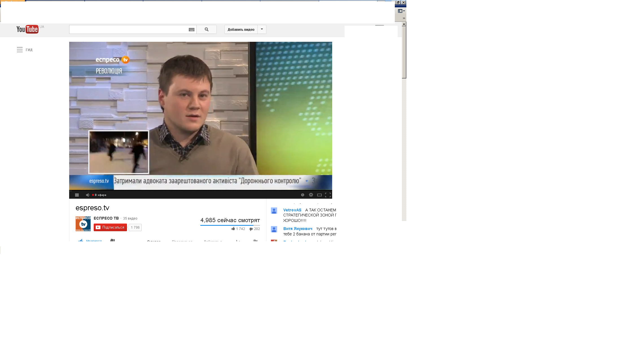This screenshot has width=644, height=337.
Task: Click the espreso.tv video title
Action: [x=92, y=208]
